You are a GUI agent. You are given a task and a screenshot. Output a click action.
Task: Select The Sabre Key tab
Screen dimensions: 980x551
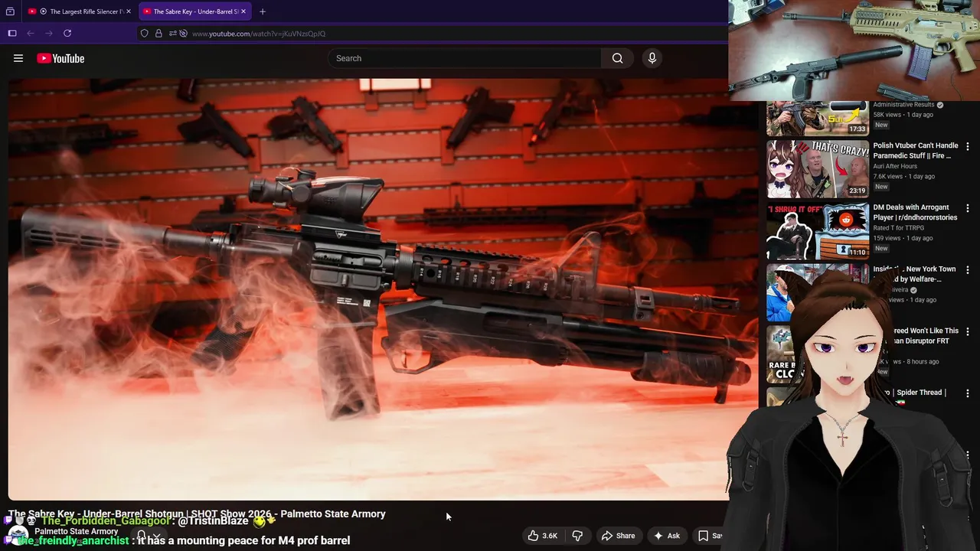pyautogui.click(x=194, y=11)
